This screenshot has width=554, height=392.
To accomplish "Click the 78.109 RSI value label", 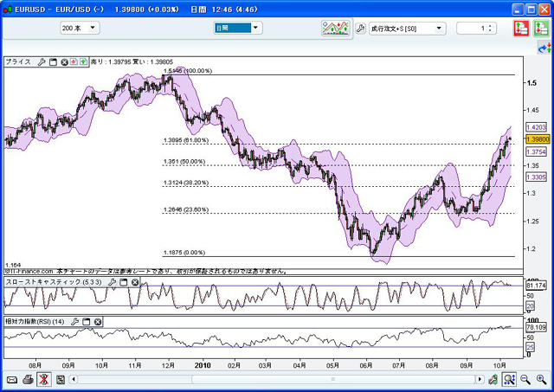I will click(536, 327).
